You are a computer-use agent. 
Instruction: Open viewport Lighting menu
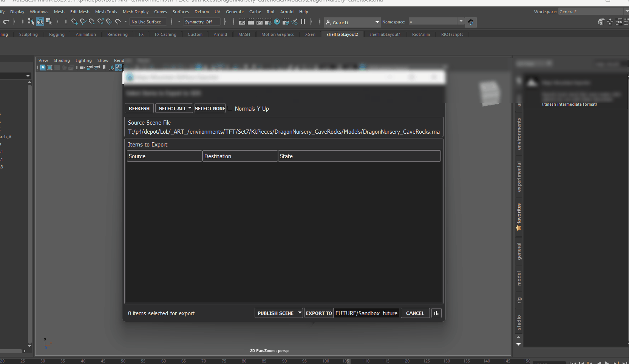(x=83, y=60)
